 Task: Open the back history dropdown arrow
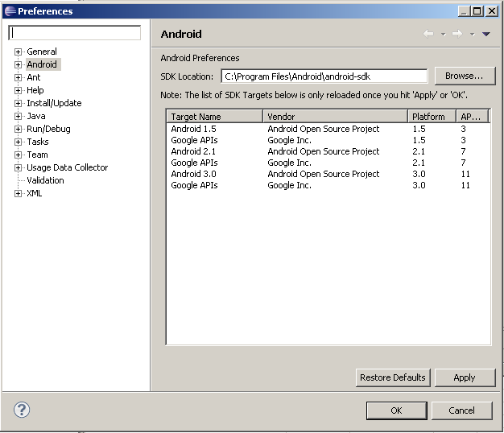(x=444, y=34)
